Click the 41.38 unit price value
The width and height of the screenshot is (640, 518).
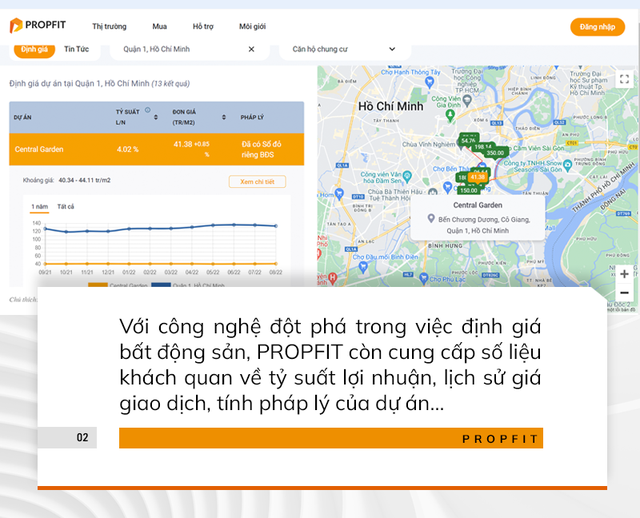(182, 144)
